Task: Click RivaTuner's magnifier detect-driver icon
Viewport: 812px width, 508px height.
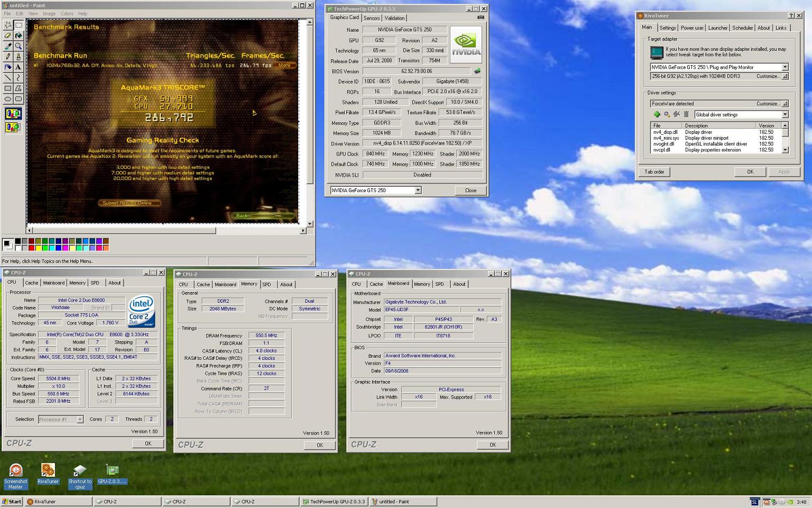Action: point(667,114)
